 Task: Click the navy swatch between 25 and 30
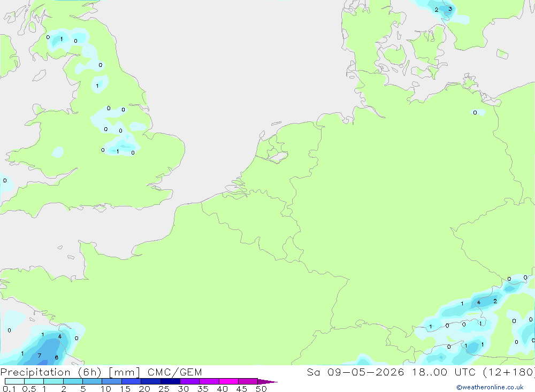click(x=170, y=381)
